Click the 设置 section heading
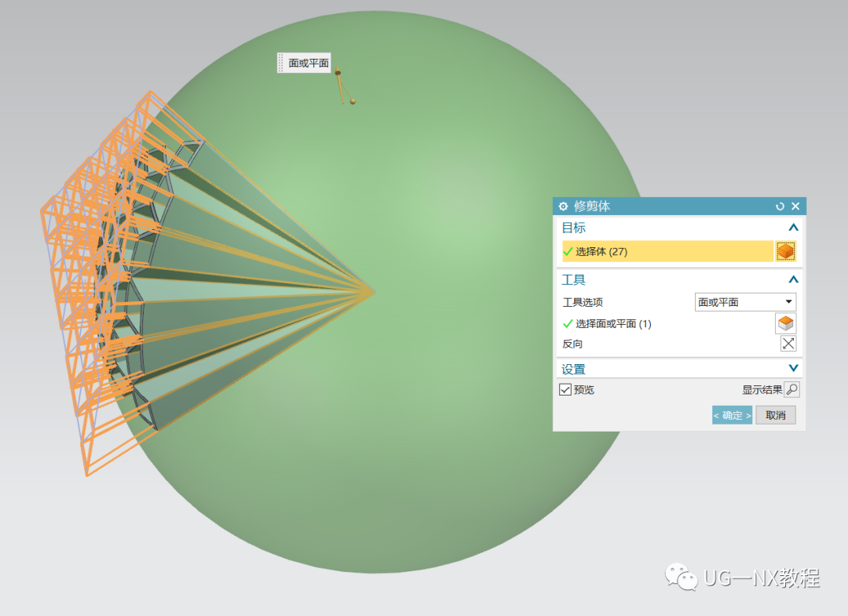Viewport: 848px width, 616px height. (574, 369)
